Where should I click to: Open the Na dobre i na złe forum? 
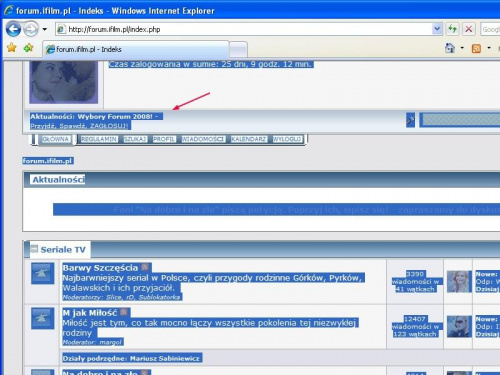pos(100,373)
